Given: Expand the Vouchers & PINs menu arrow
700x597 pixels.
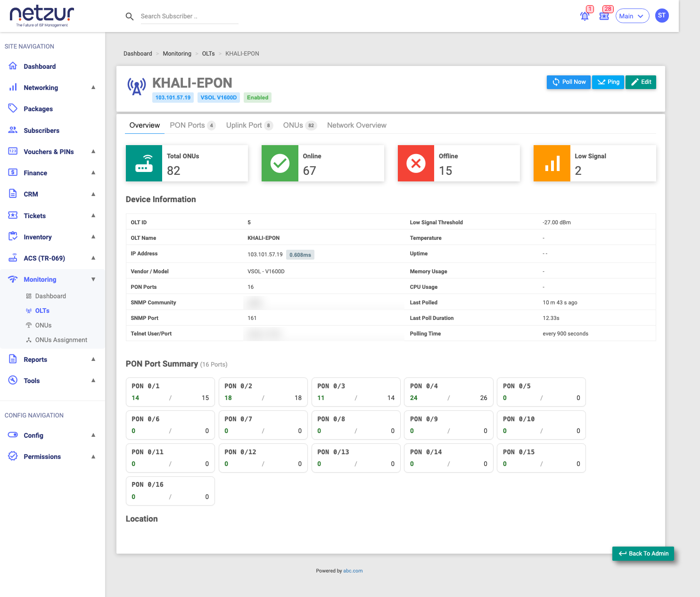Looking at the screenshot, I should tap(93, 151).
